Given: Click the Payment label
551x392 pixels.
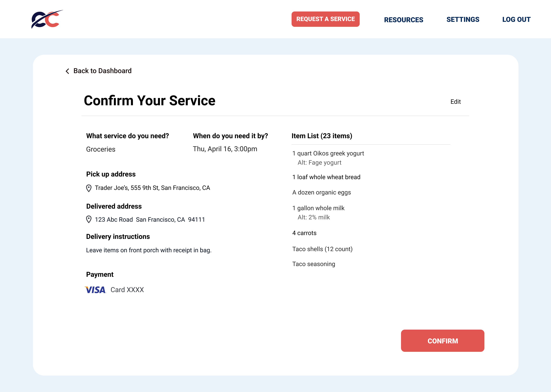Looking at the screenshot, I should [100, 274].
